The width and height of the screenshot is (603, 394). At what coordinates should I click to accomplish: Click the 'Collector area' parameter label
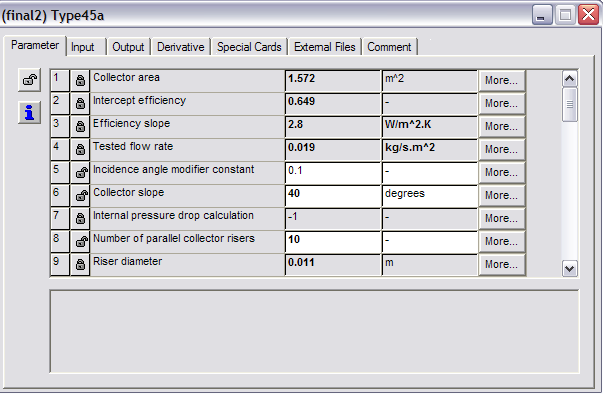(126, 77)
